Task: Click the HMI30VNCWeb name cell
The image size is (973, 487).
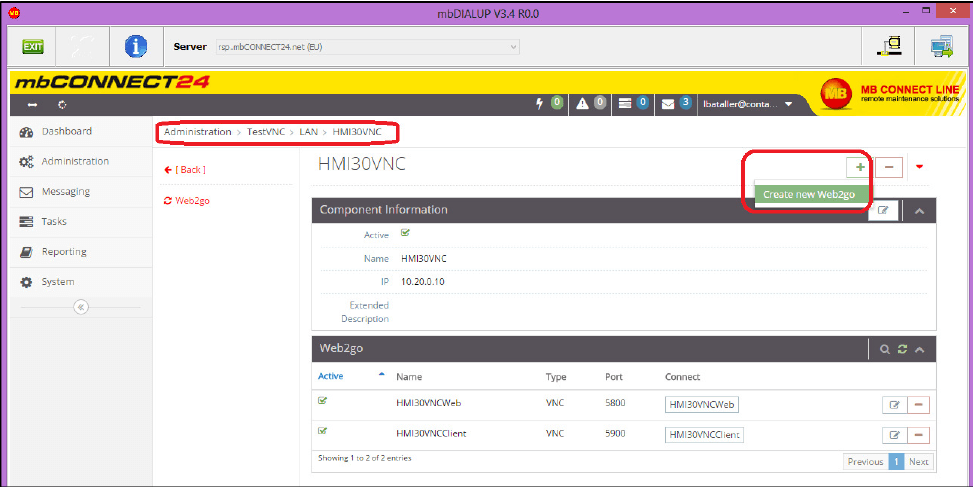Action: tap(428, 403)
